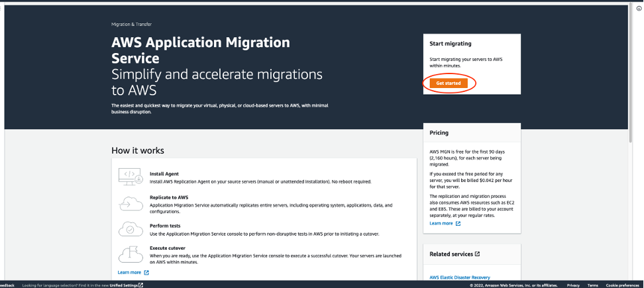This screenshot has width=644, height=288.
Task: Click the AWS Application Migration Service title
Action: click(x=201, y=50)
